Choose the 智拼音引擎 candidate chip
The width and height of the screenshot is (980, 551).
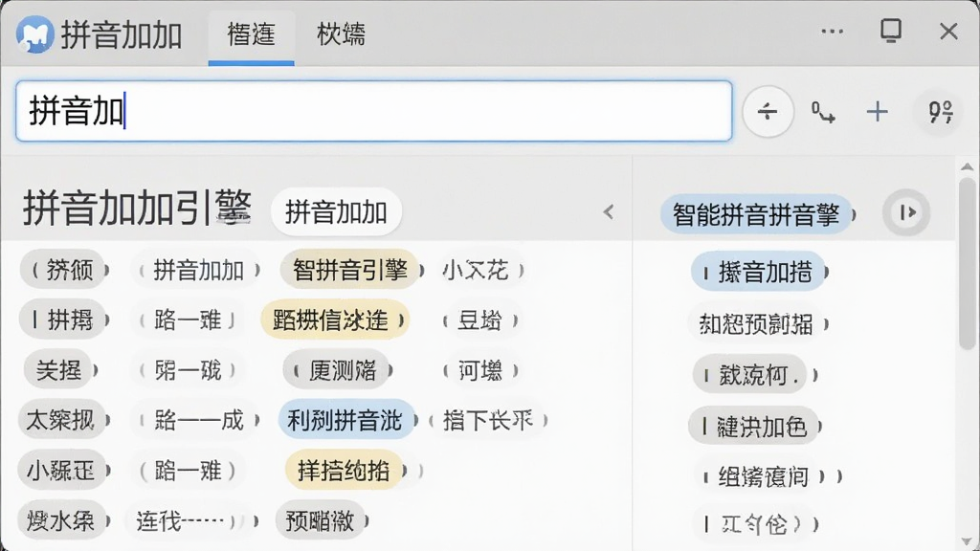click(x=351, y=270)
